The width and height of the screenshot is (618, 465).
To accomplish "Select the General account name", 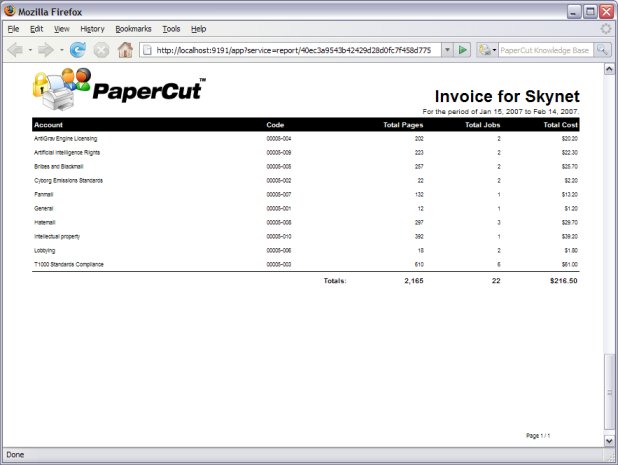I will click(x=44, y=208).
